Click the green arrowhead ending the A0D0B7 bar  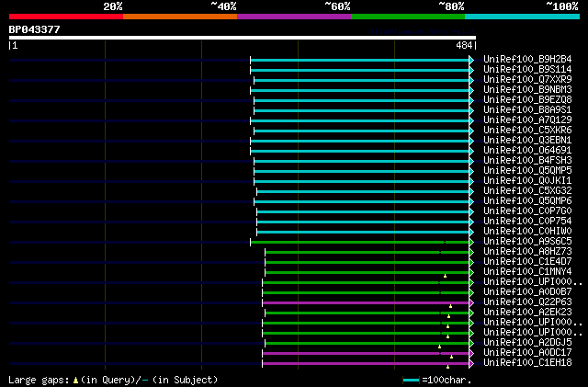point(471,293)
